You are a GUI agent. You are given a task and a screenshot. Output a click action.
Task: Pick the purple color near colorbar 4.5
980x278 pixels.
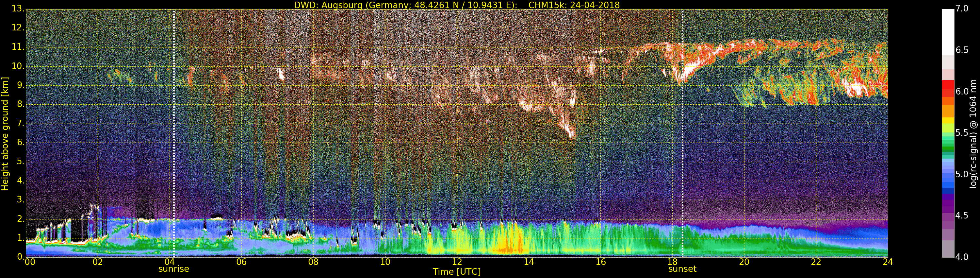pyautogui.click(x=948, y=213)
